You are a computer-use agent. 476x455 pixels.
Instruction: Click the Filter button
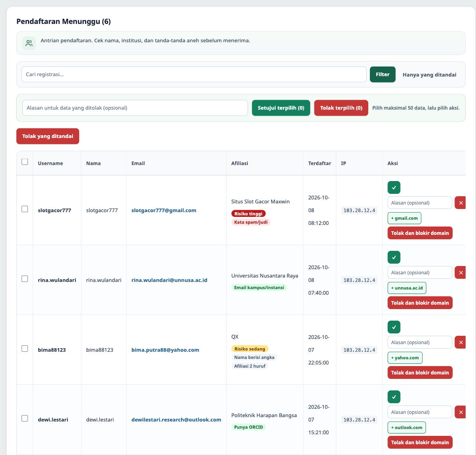[383, 74]
